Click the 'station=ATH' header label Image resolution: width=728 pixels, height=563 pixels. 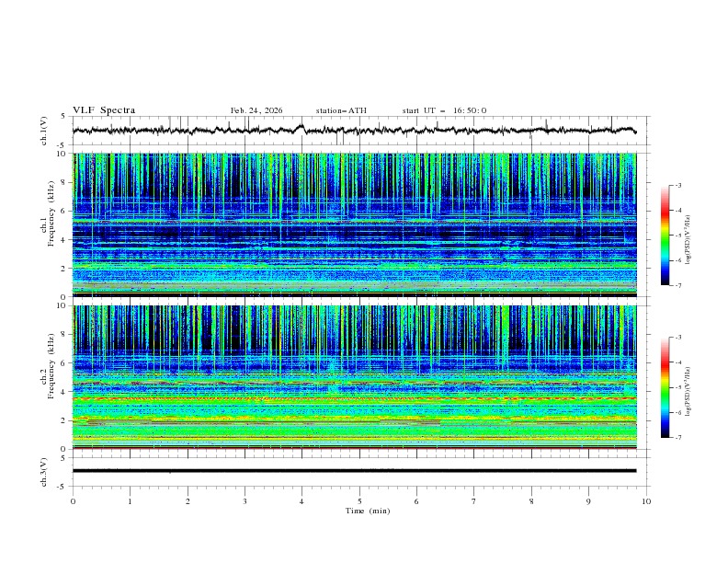341,110
